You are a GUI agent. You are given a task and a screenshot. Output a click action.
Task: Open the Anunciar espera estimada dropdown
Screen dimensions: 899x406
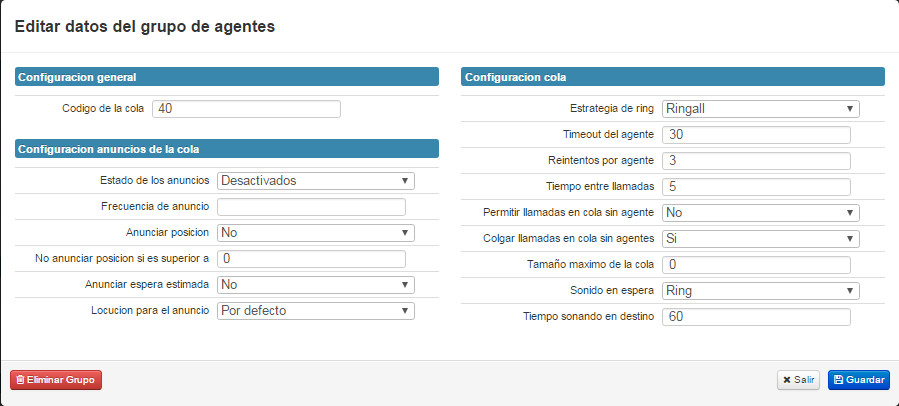(315, 285)
